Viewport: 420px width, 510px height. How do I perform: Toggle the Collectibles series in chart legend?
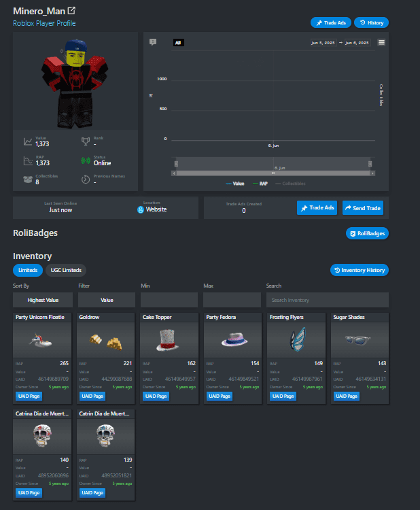[x=290, y=184]
